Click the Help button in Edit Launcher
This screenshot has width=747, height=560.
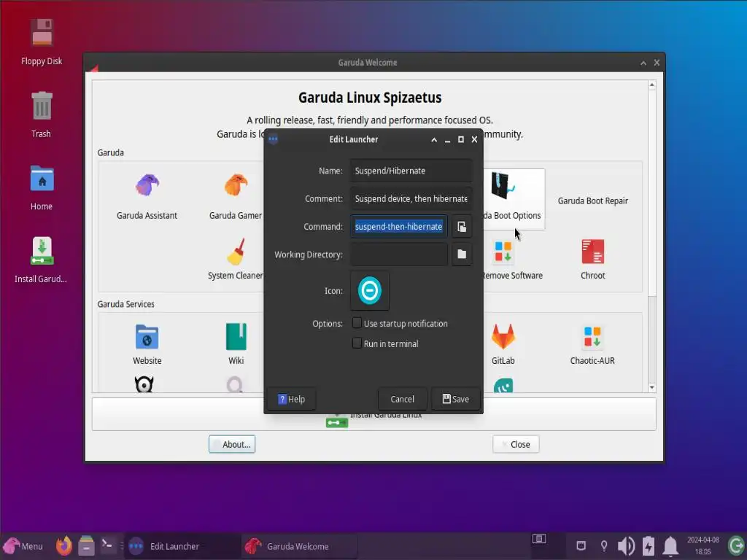coord(291,399)
